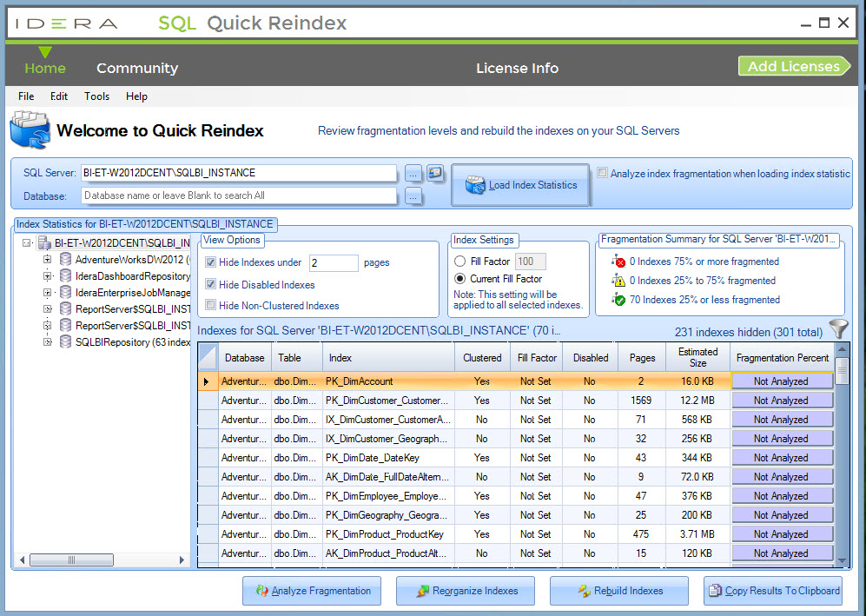Click '70 Indexes 25% or less fragmented' link
The image size is (866, 616).
click(x=704, y=300)
